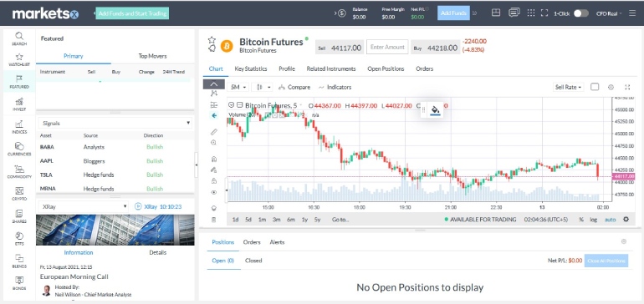The image size is (644, 304).
Task: Open the 5M timeframe dropdown
Action: [x=238, y=88]
